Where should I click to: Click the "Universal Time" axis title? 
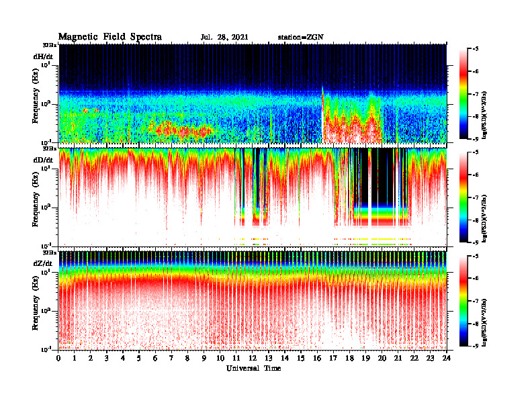tap(253, 368)
